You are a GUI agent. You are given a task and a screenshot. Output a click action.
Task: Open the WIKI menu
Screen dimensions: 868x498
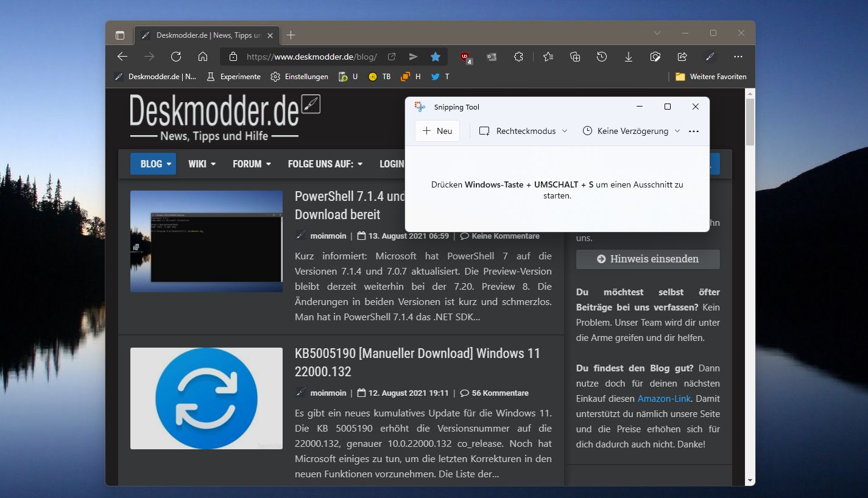coord(202,164)
